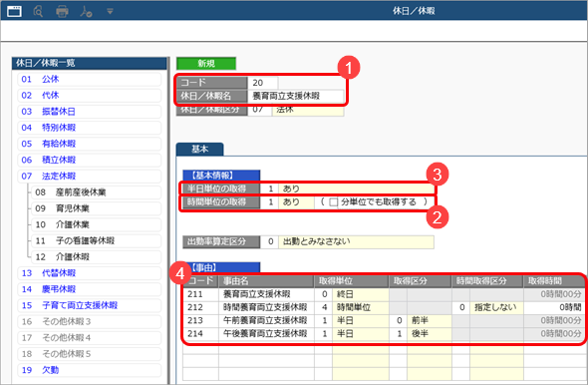Click the コード input field with 20
This screenshot has height=385, width=588.
[x=262, y=83]
